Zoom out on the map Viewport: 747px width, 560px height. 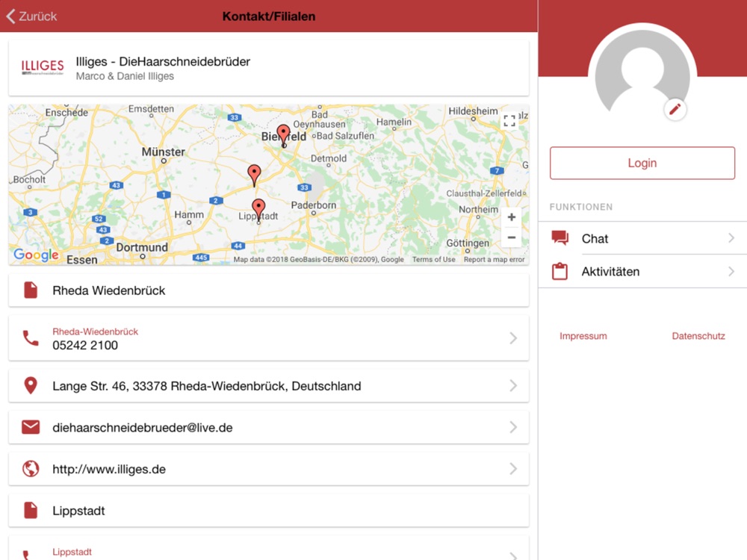[511, 237]
